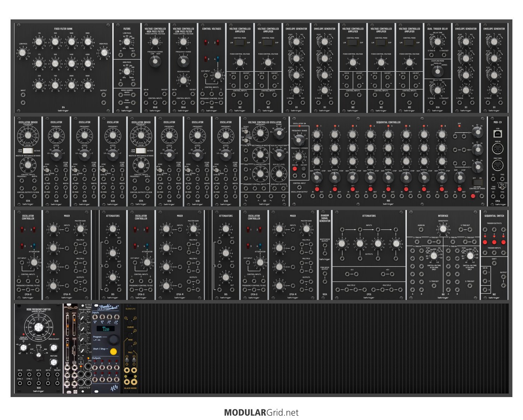Click the AUDIO IN jack on the Interface module
The width and height of the screenshot is (523, 420).
[x=421, y=229]
